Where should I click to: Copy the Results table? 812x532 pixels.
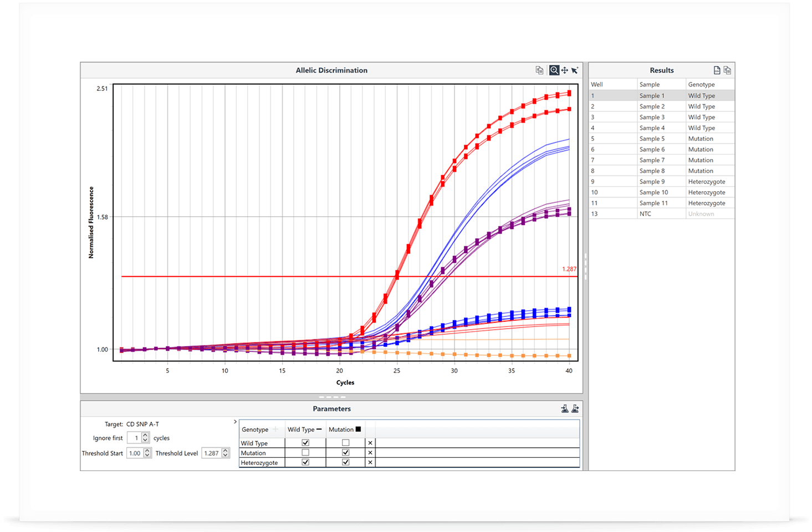(x=727, y=70)
